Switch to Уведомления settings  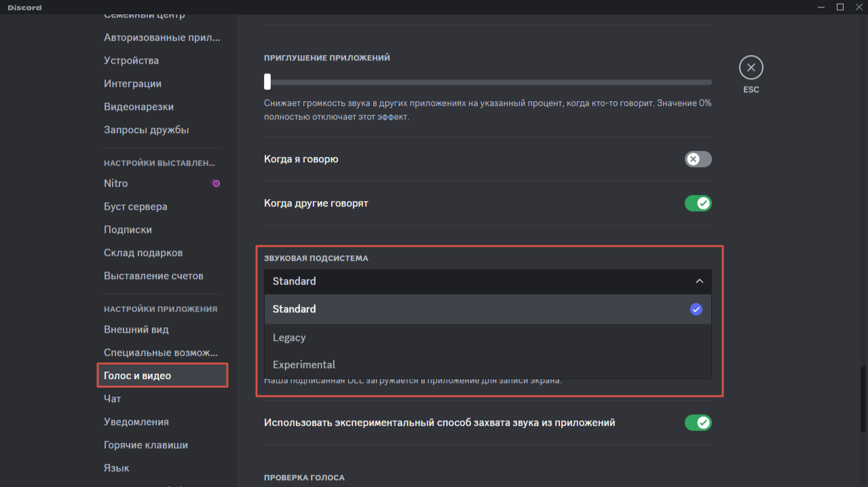click(x=136, y=422)
